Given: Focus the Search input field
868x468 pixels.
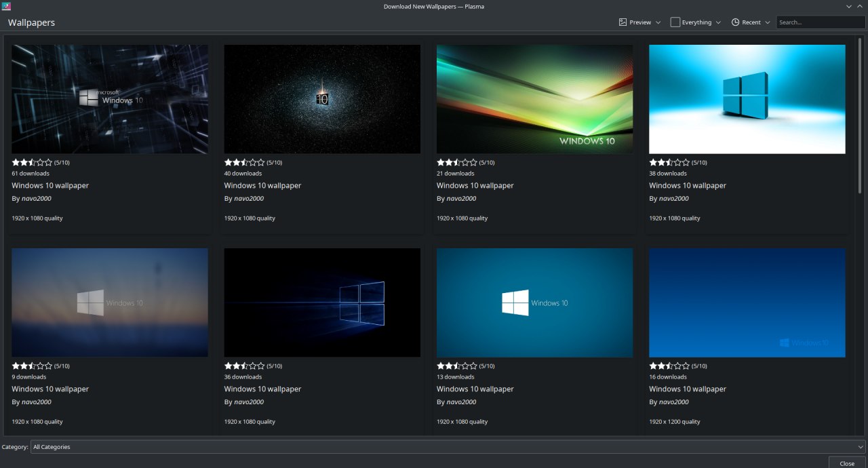Looking at the screenshot, I should pos(821,22).
